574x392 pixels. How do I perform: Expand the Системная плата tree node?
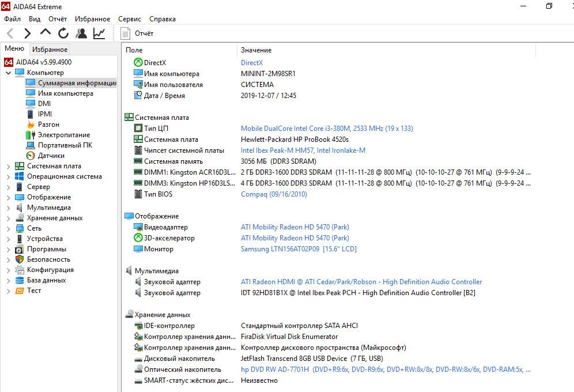9,167
